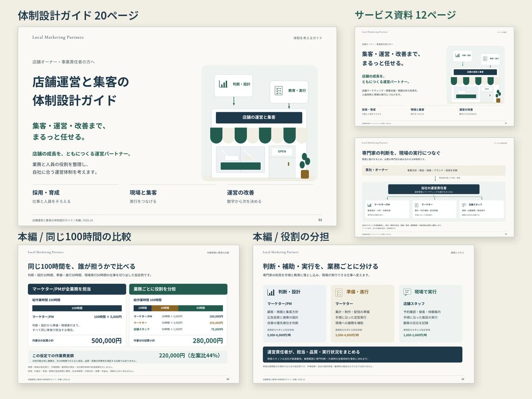Click bar chart icon beside 判断・設計 in role-split slide
Viewport: 532px width, 399px height.
[x=271, y=292]
